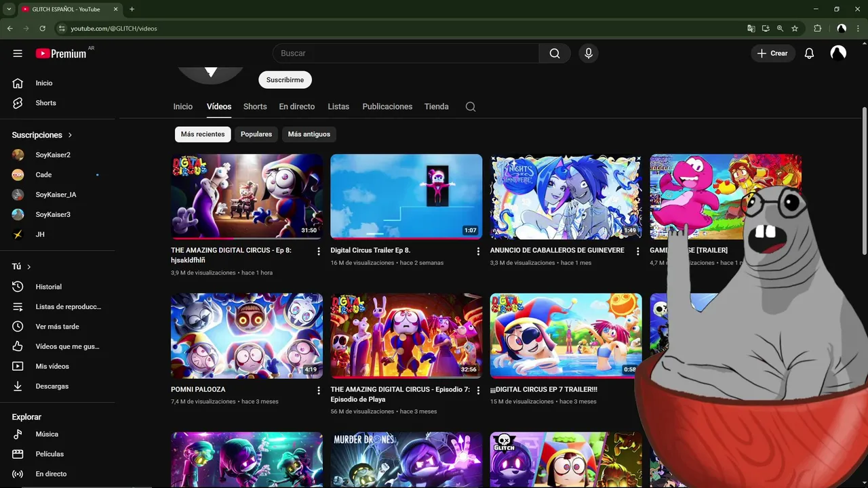This screenshot has width=868, height=488.
Task: Click the search magnifier button
Action: [x=555, y=54]
